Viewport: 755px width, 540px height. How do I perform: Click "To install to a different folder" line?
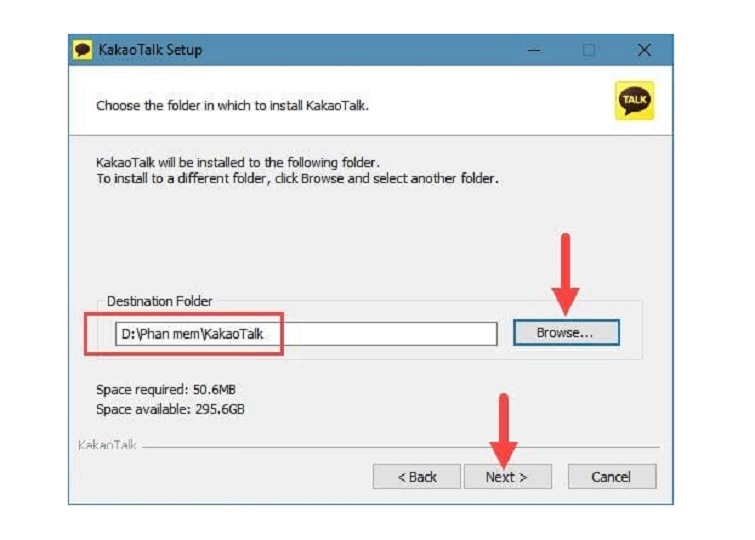click(x=297, y=178)
